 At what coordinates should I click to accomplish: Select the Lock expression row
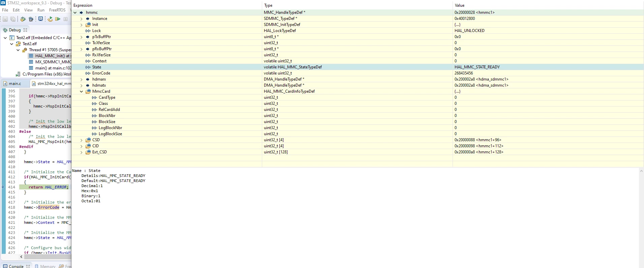pos(358,31)
